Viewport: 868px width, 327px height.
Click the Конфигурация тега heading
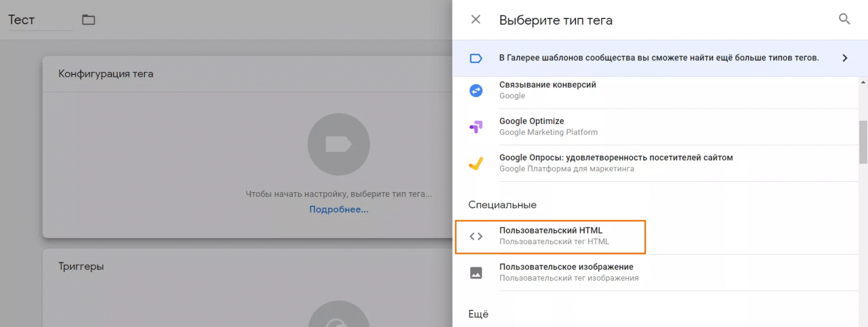(x=106, y=74)
